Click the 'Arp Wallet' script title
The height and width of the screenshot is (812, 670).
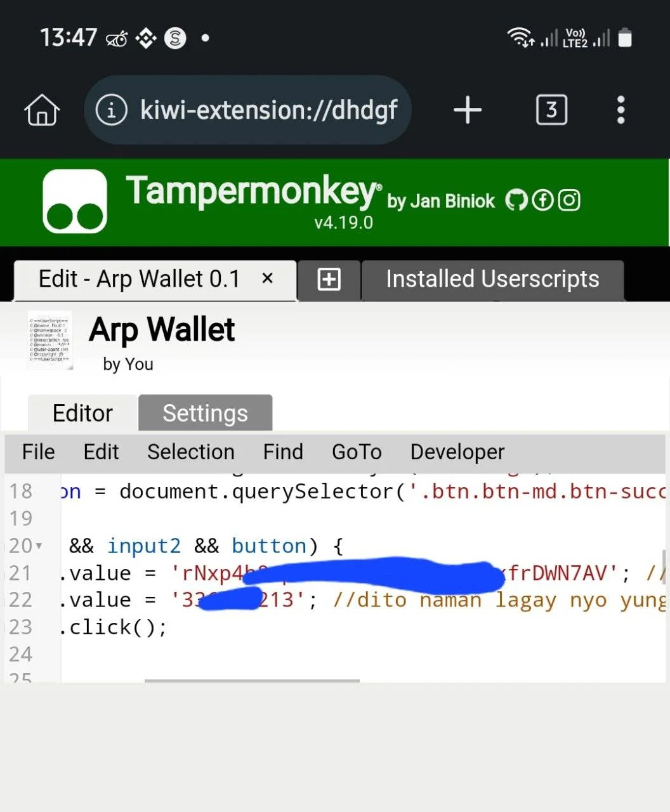[162, 330]
